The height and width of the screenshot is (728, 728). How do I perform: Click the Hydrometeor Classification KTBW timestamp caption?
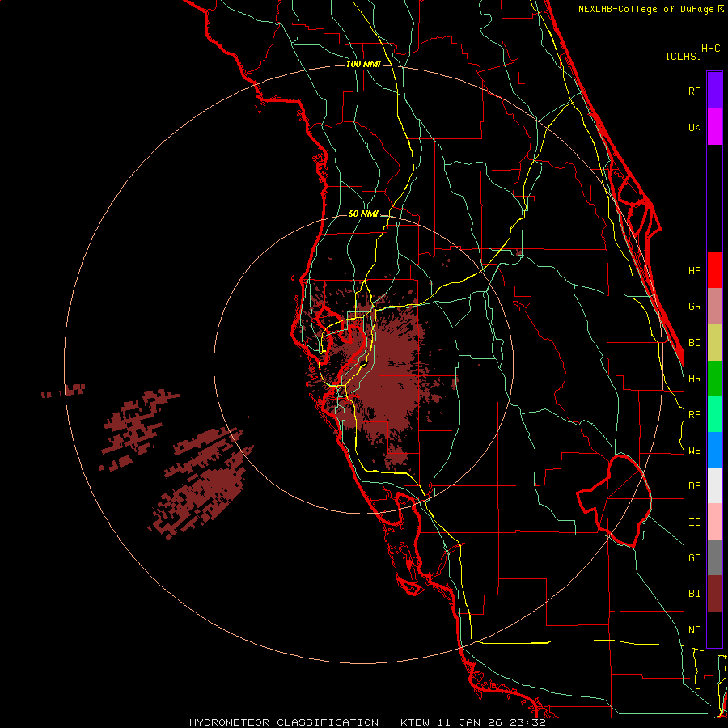click(367, 722)
